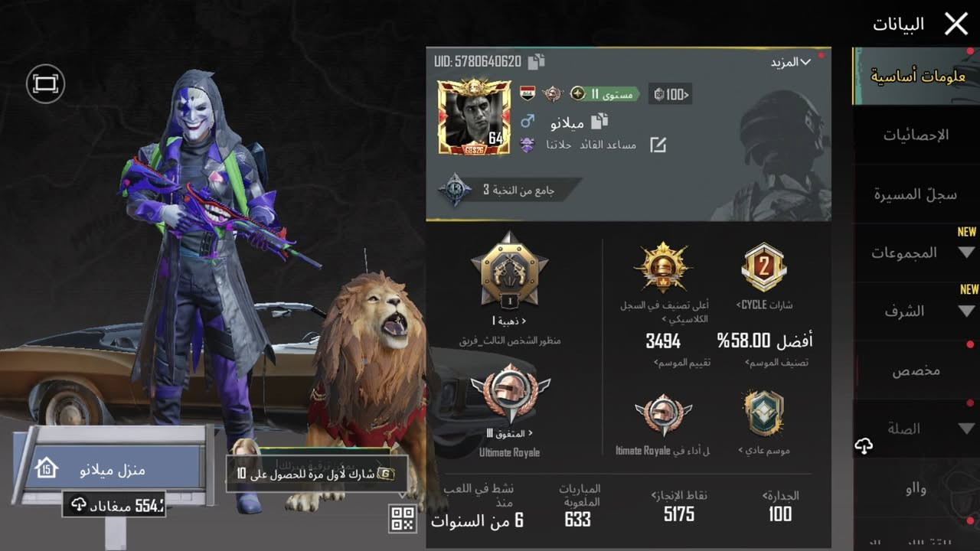The image size is (980, 551).
Task: Copy the UID number with copy icon
Action: (x=537, y=61)
